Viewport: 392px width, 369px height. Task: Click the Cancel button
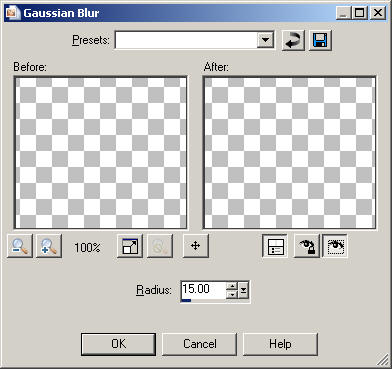coord(200,344)
